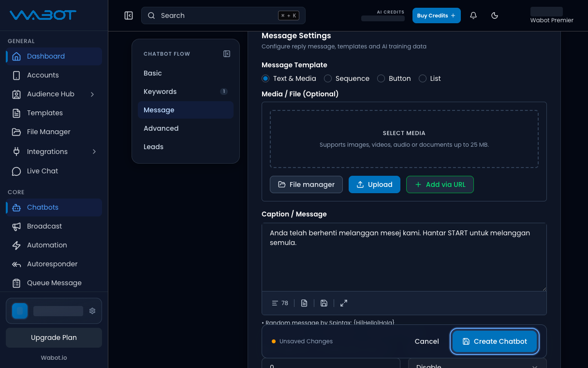Click the Automation lightning icon
The height and width of the screenshot is (368, 588).
pos(16,245)
